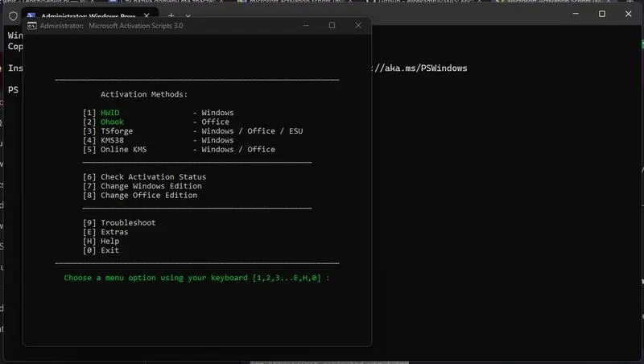The height and width of the screenshot is (364, 644).
Task: Maximize the Microsoft Activation Scripts 3.0 window
Action: (x=332, y=26)
